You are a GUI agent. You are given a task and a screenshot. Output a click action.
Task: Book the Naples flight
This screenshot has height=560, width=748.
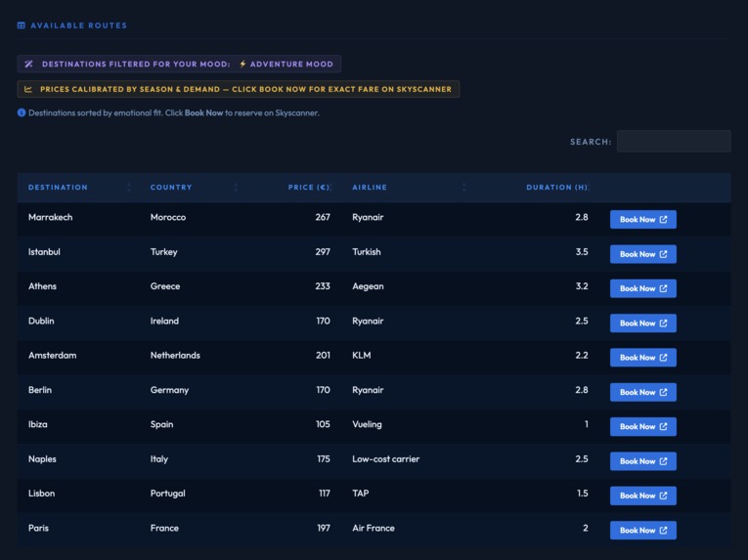coord(643,461)
